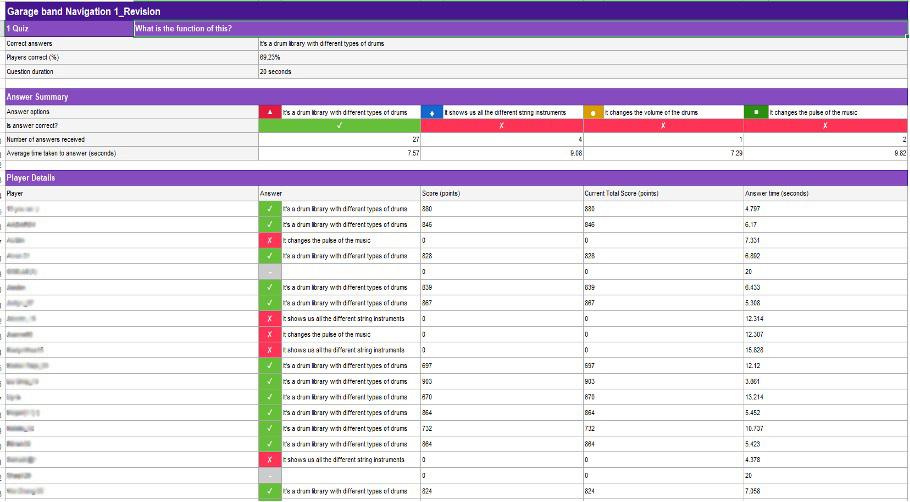Viewport: 910px width, 502px height.
Task: Select the 4.797 answer time cell
Action: (825, 209)
